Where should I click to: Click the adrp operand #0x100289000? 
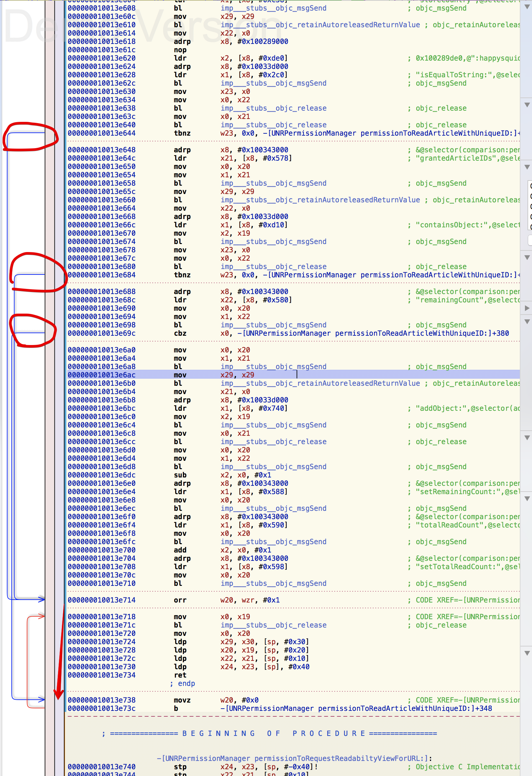[263, 41]
